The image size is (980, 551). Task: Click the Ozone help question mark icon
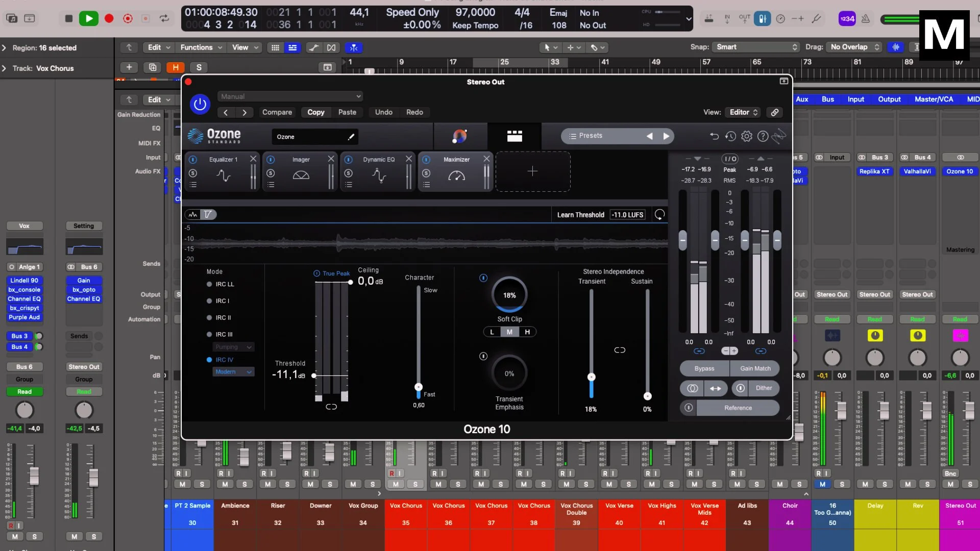click(x=763, y=136)
